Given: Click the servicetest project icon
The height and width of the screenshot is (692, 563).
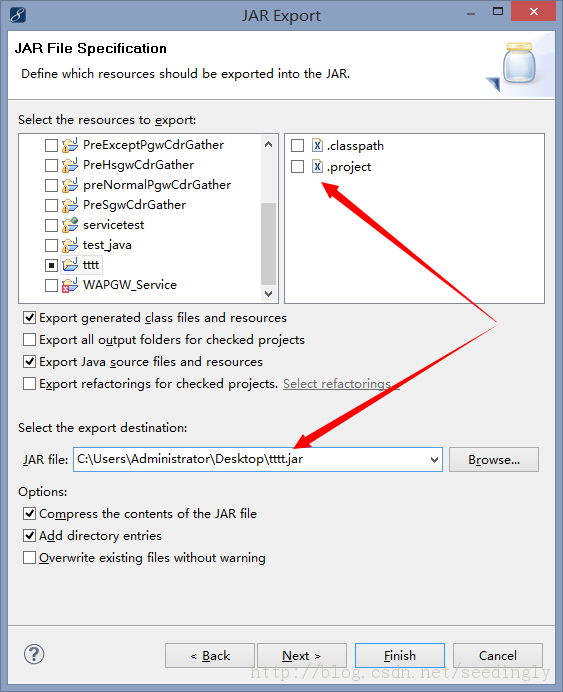Looking at the screenshot, I should point(70,225).
